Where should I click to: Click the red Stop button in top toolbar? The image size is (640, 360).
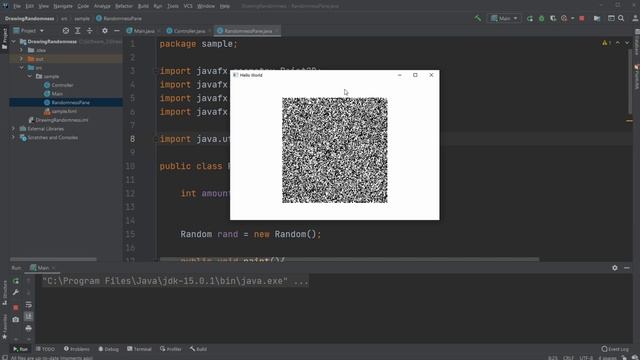(582, 18)
